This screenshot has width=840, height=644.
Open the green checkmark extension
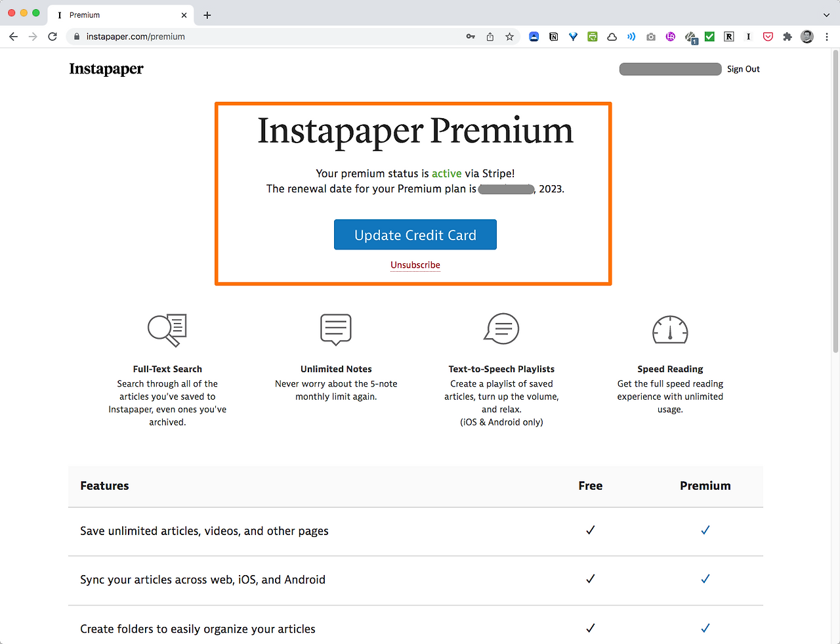(709, 37)
